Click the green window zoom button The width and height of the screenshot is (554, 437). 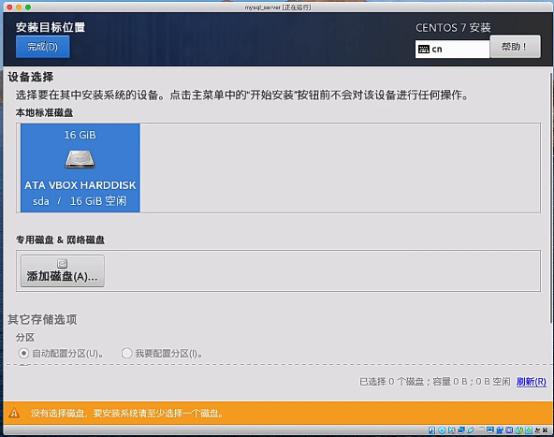click(x=28, y=7)
